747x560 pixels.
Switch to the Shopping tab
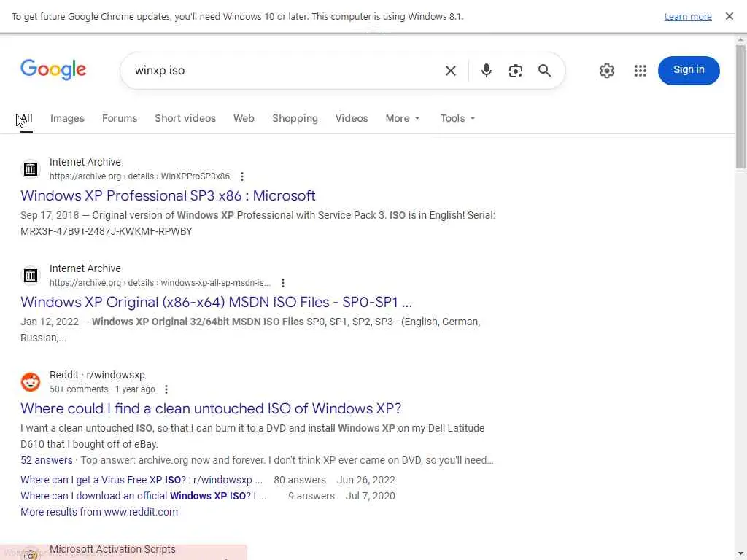pyautogui.click(x=295, y=118)
